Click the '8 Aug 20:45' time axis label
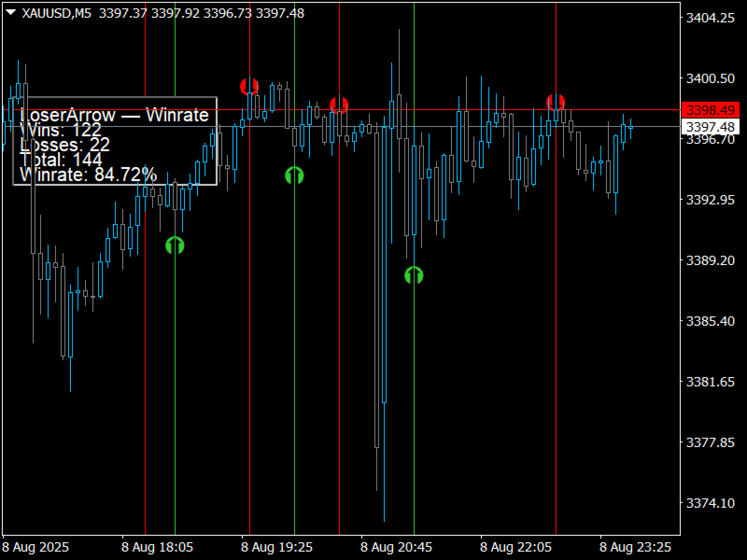This screenshot has width=747, height=560. click(396, 547)
